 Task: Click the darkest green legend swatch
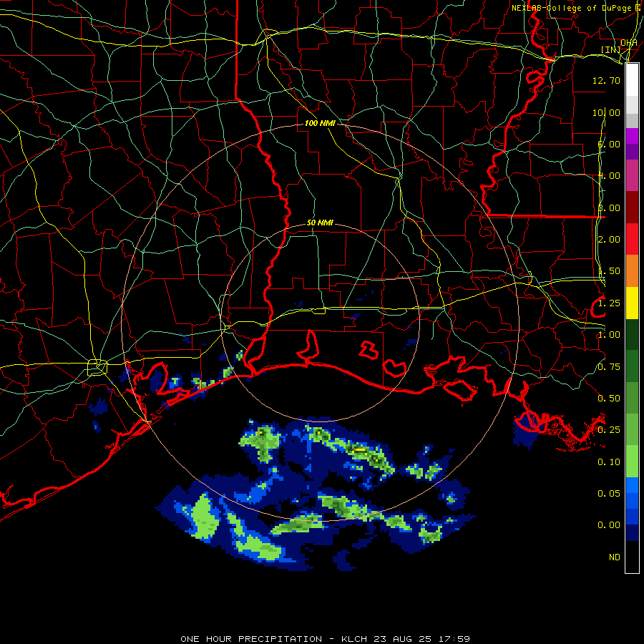pos(632,335)
